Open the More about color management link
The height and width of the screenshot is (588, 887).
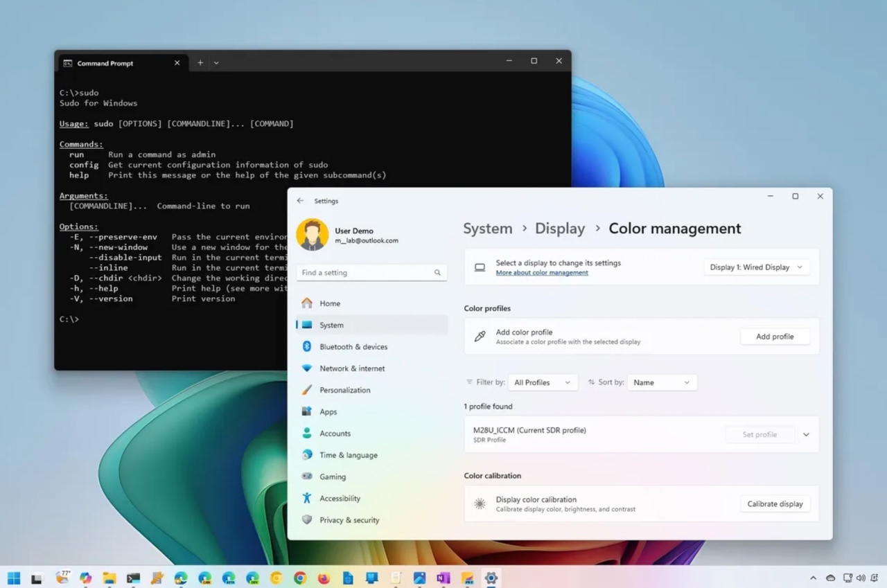(x=541, y=272)
